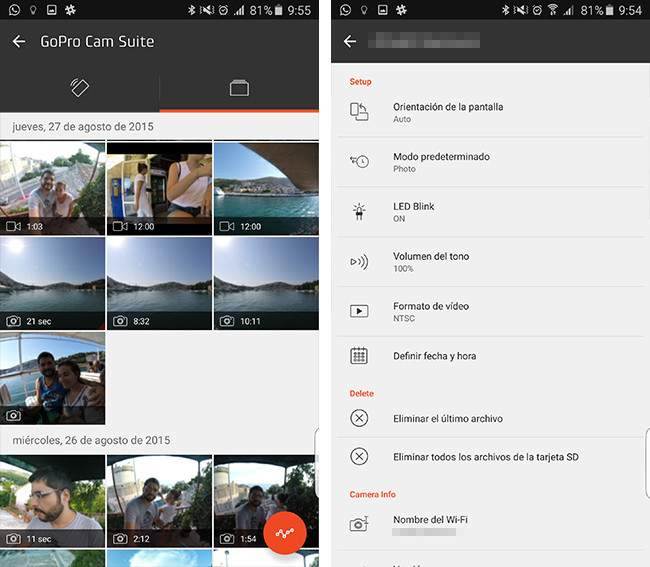Open the 8:32 timelapse thumbnail

(x=159, y=284)
